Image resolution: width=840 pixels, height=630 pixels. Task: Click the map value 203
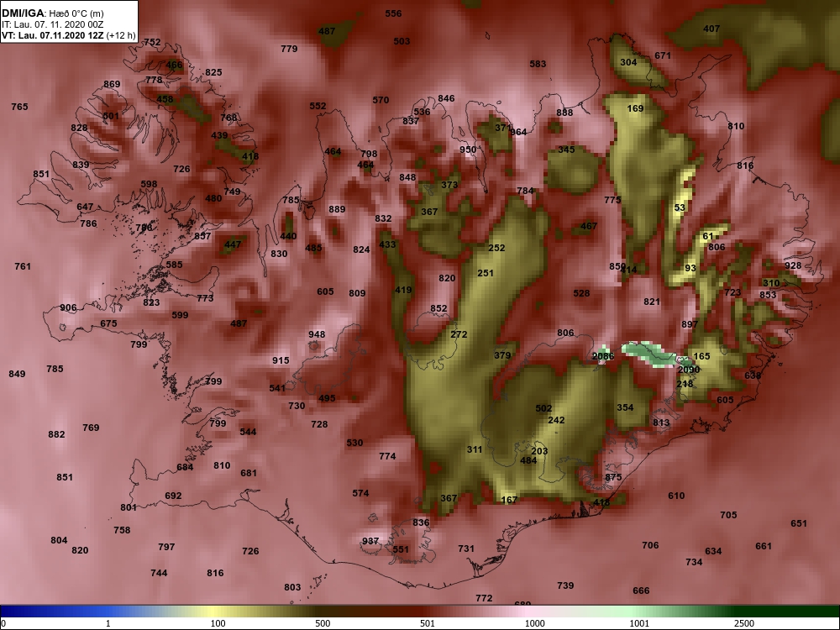[539, 451]
